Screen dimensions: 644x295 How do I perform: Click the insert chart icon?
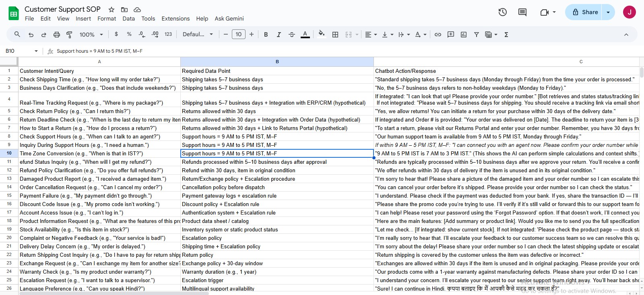464,35
